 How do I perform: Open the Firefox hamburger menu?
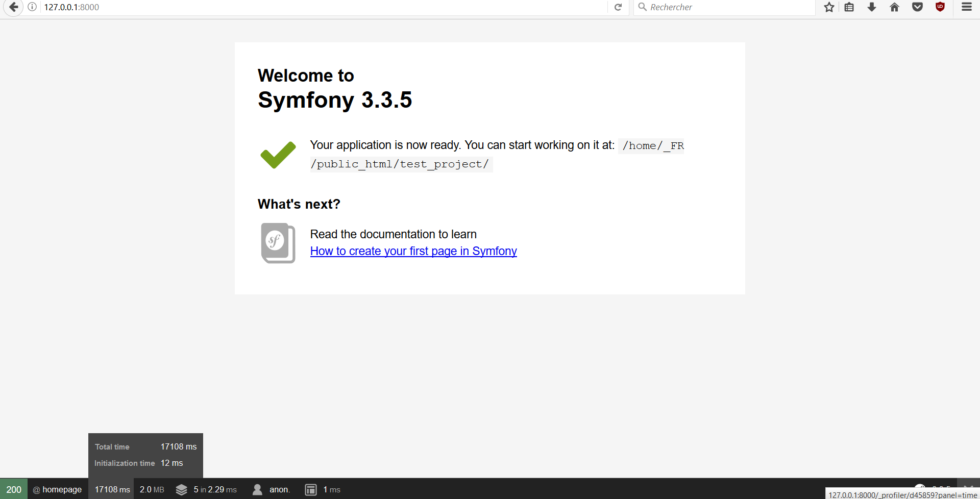click(x=967, y=7)
